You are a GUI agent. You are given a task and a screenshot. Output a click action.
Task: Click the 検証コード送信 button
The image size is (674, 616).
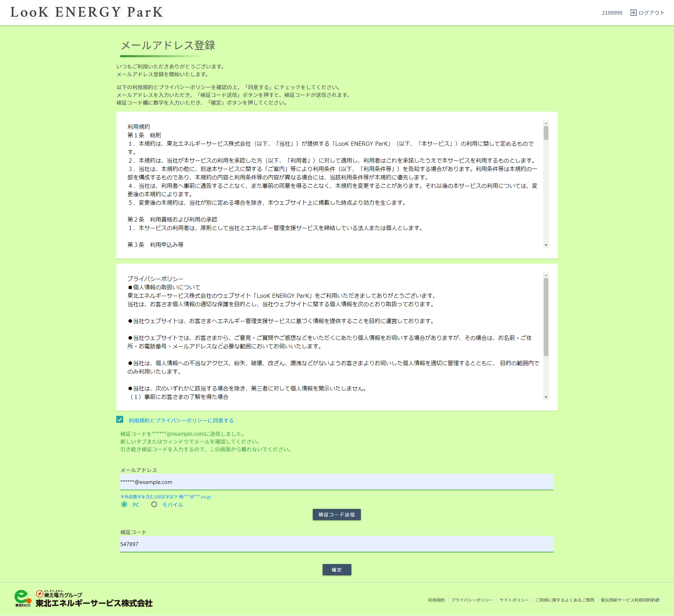tap(337, 515)
